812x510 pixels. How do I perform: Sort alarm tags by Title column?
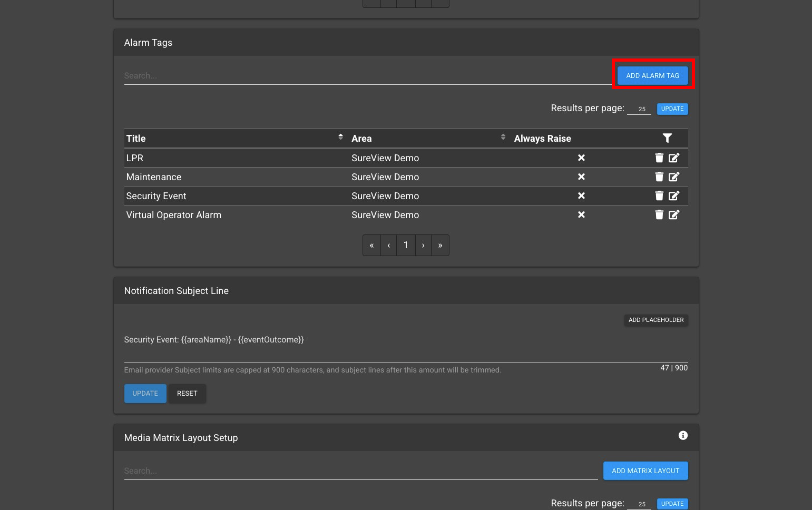pos(340,138)
